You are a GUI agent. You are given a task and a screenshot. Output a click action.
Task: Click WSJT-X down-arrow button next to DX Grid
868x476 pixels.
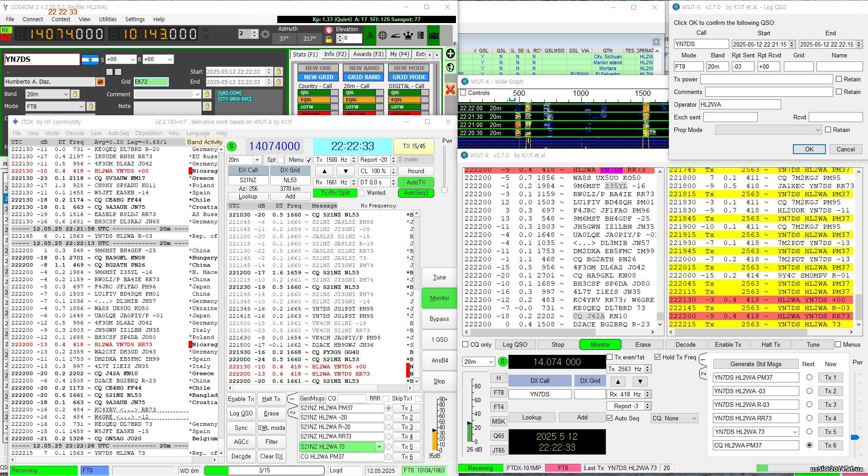pyautogui.click(x=640, y=381)
